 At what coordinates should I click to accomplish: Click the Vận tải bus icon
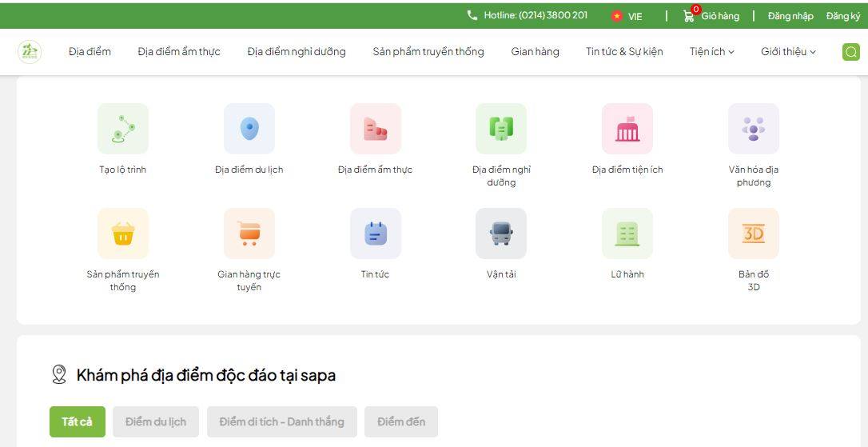[x=500, y=233]
